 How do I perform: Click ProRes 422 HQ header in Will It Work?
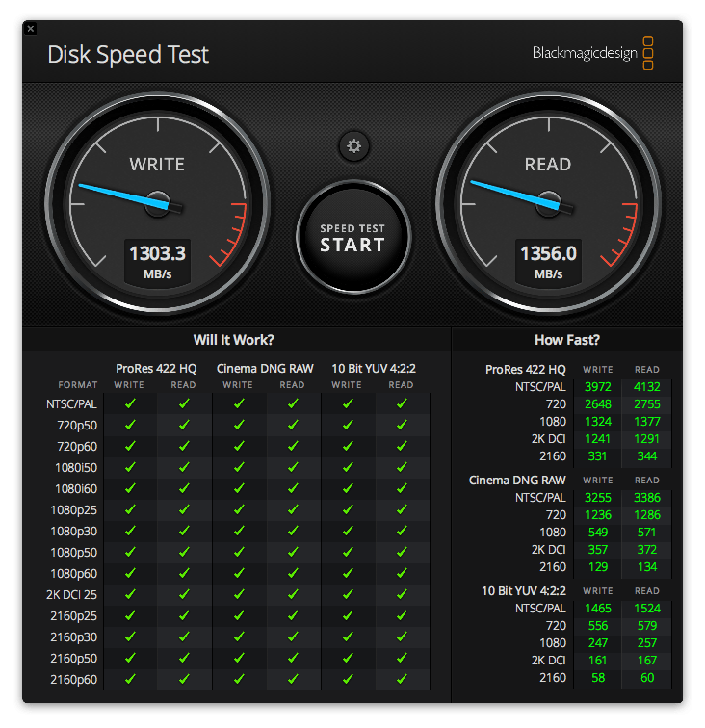156,369
